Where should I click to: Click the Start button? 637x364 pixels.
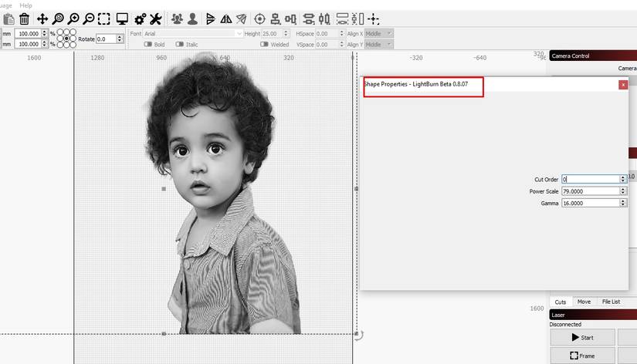click(x=582, y=337)
